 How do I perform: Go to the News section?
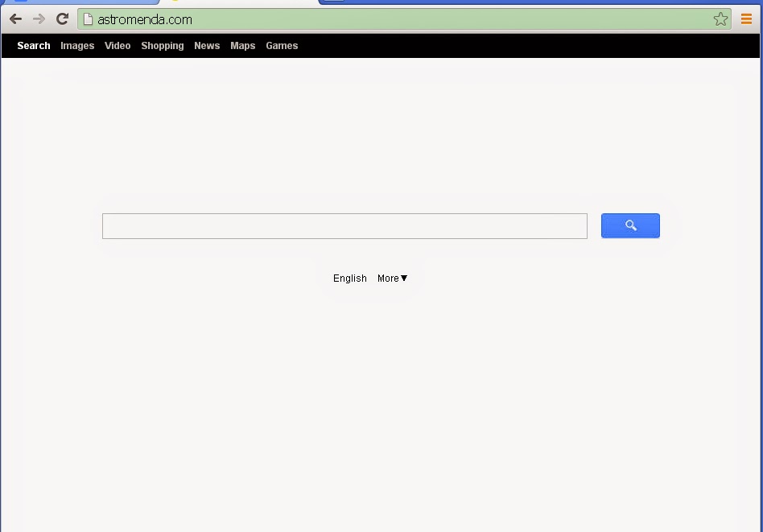coord(207,46)
